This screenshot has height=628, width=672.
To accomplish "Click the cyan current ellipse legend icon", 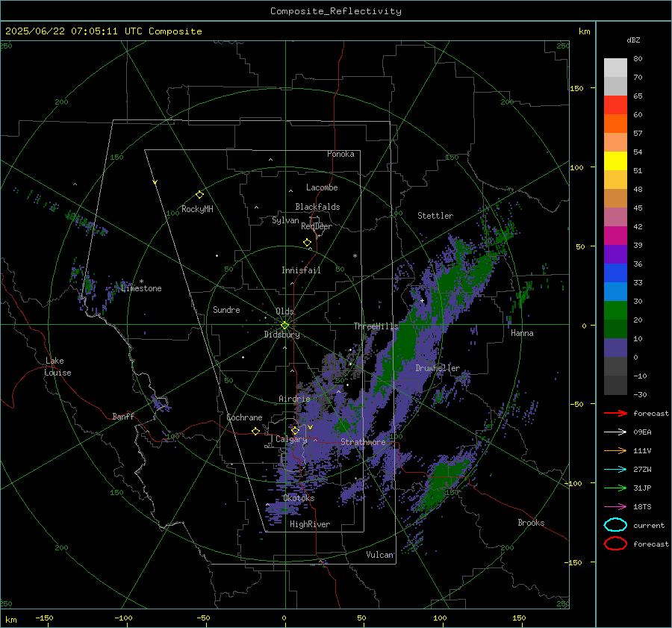I will [615, 525].
